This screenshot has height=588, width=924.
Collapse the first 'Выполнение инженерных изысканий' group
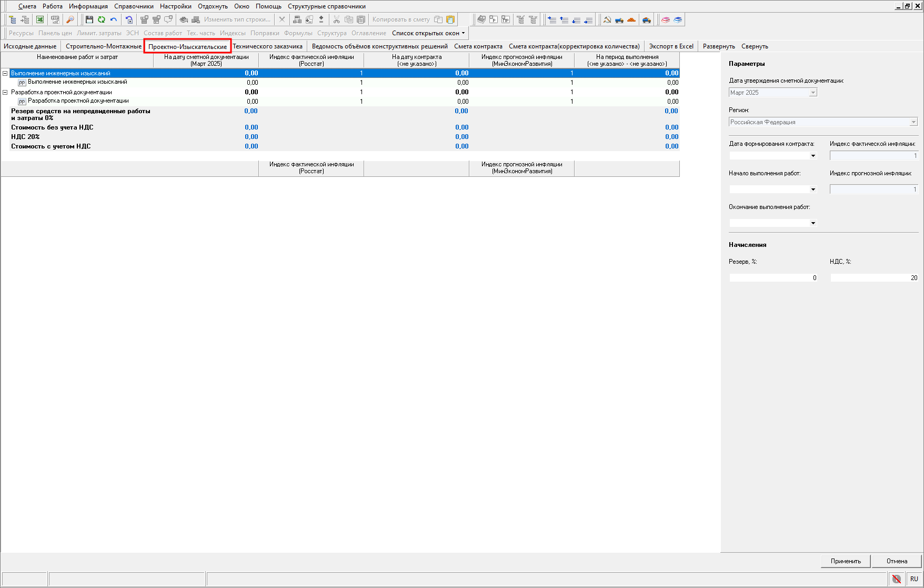5,73
